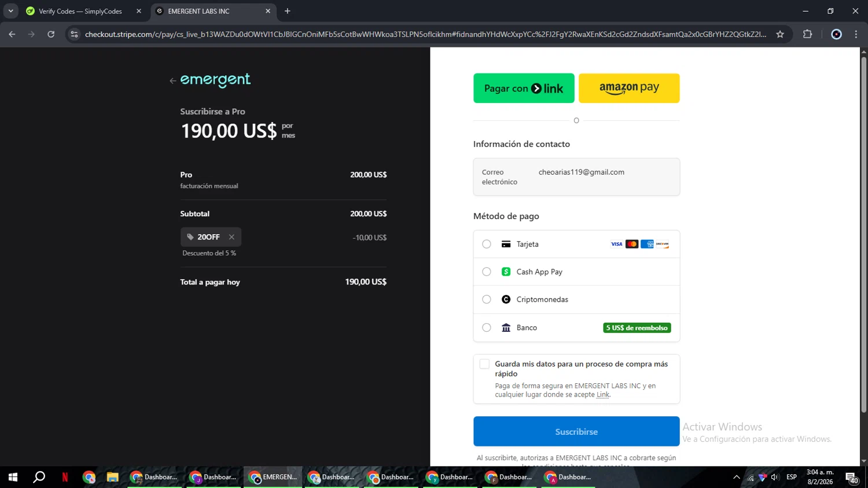The width and height of the screenshot is (868, 488).
Task: Click the Descuento del 5 % text
Action: click(209, 253)
